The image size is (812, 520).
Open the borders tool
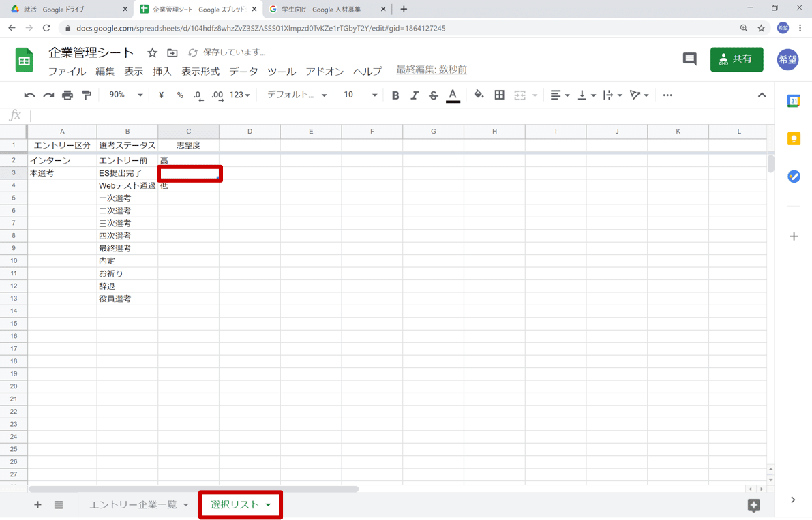coord(499,95)
